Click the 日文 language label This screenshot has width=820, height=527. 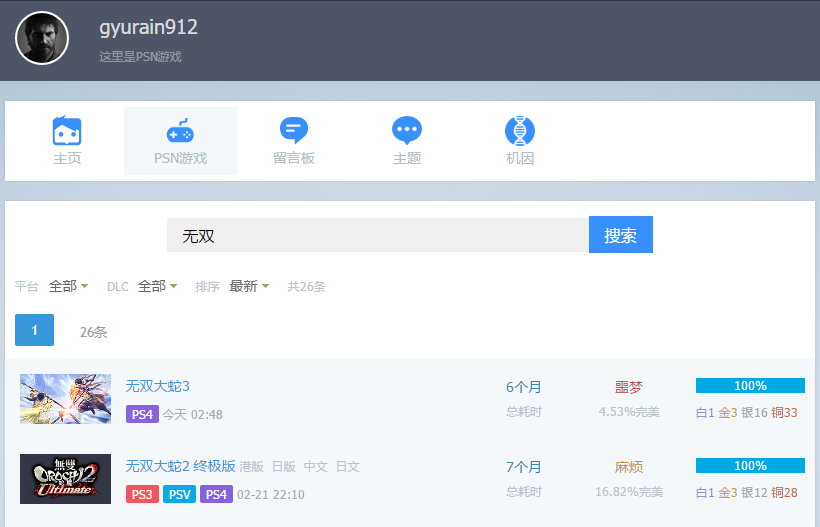(348, 466)
